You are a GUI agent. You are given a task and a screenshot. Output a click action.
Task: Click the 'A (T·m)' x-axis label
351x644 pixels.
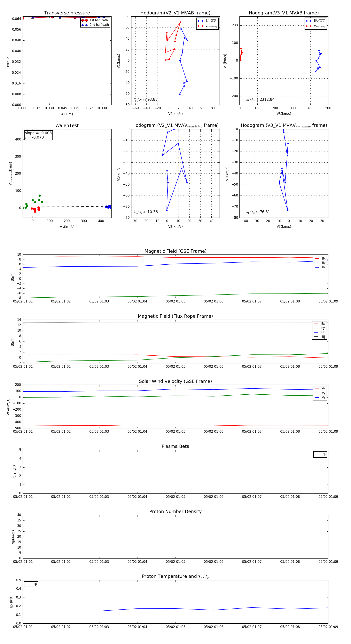pyautogui.click(x=67, y=114)
